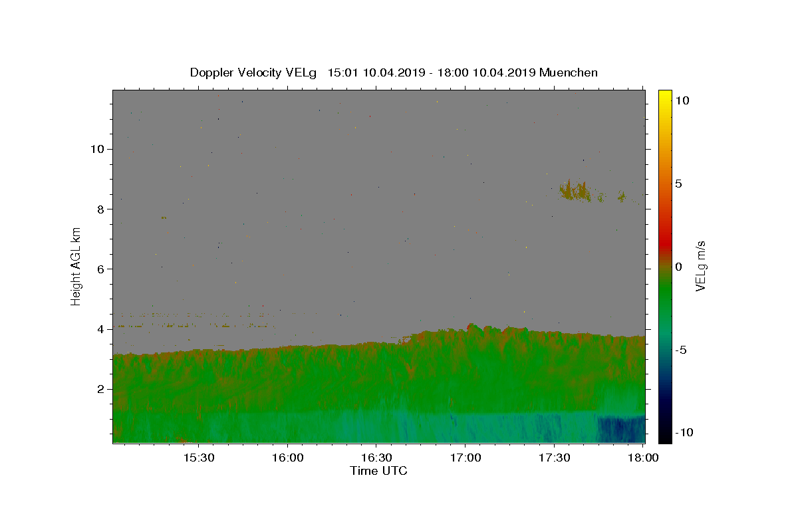
Task: Click the 17:00 time tick label
Action: coord(465,458)
